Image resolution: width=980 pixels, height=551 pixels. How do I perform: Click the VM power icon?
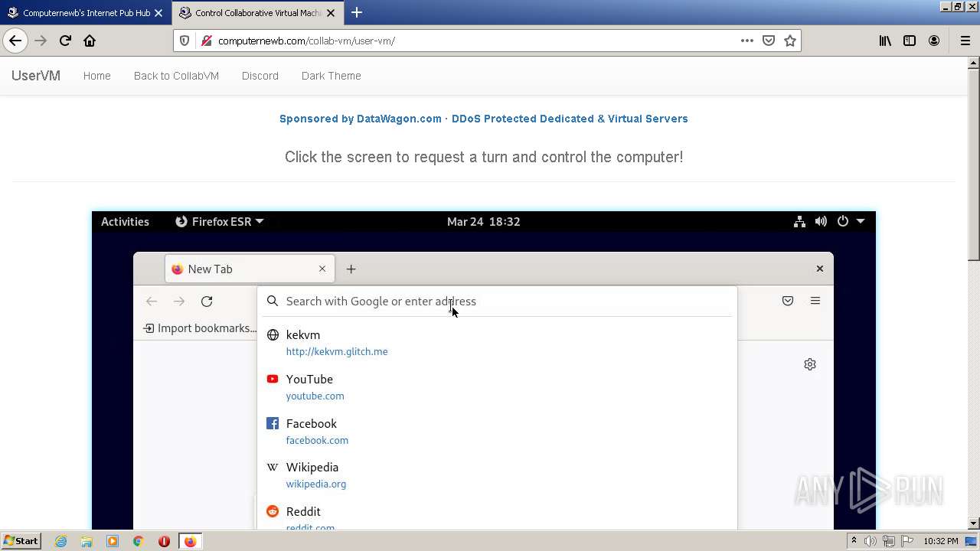pyautogui.click(x=843, y=221)
